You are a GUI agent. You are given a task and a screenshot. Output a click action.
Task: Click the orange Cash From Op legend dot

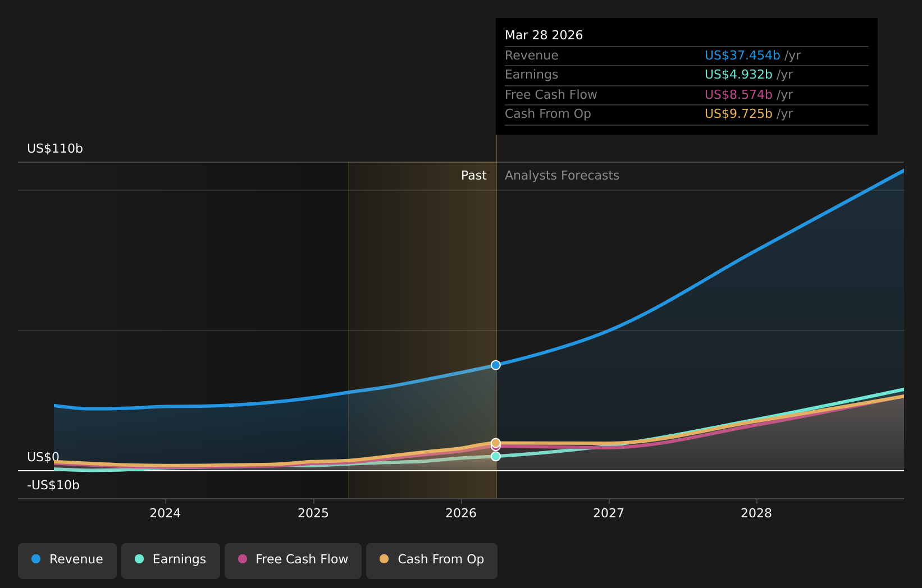point(384,559)
